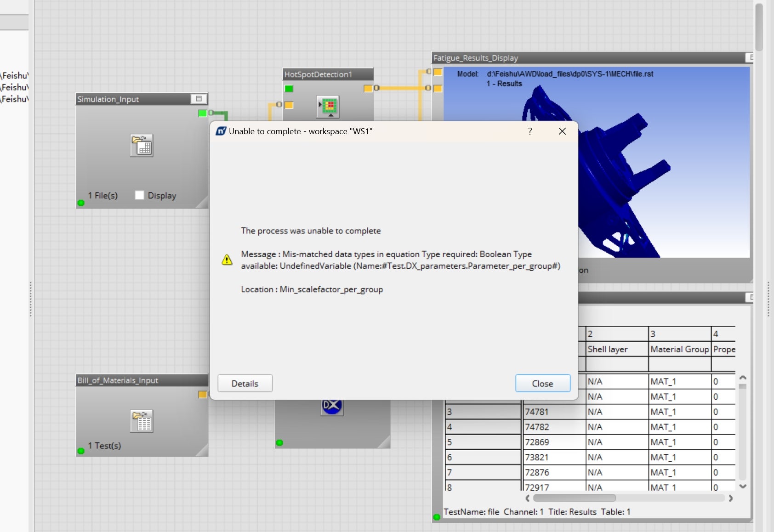Select the cell containing 73821
This screenshot has height=532, width=774.
pos(554,457)
